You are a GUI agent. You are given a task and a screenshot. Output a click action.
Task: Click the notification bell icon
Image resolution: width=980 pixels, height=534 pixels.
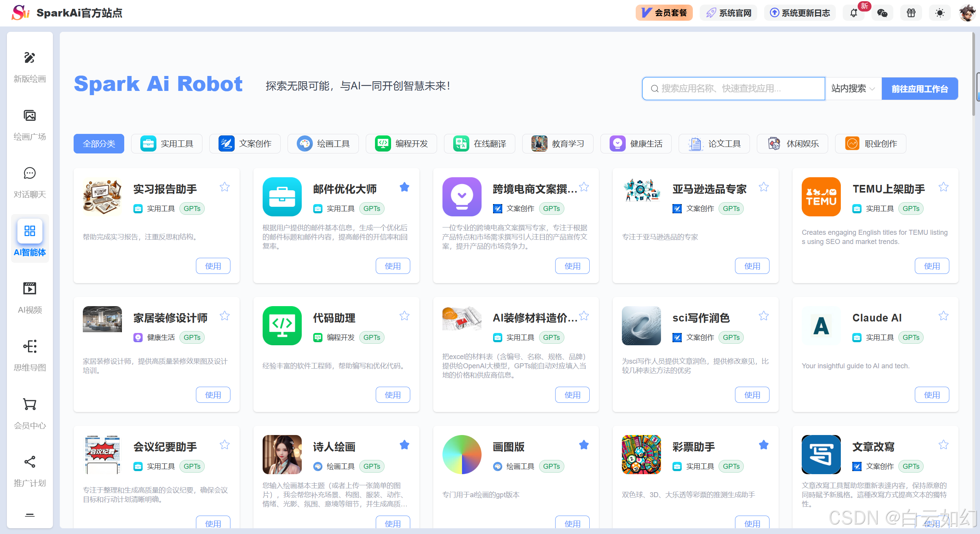[x=853, y=13]
